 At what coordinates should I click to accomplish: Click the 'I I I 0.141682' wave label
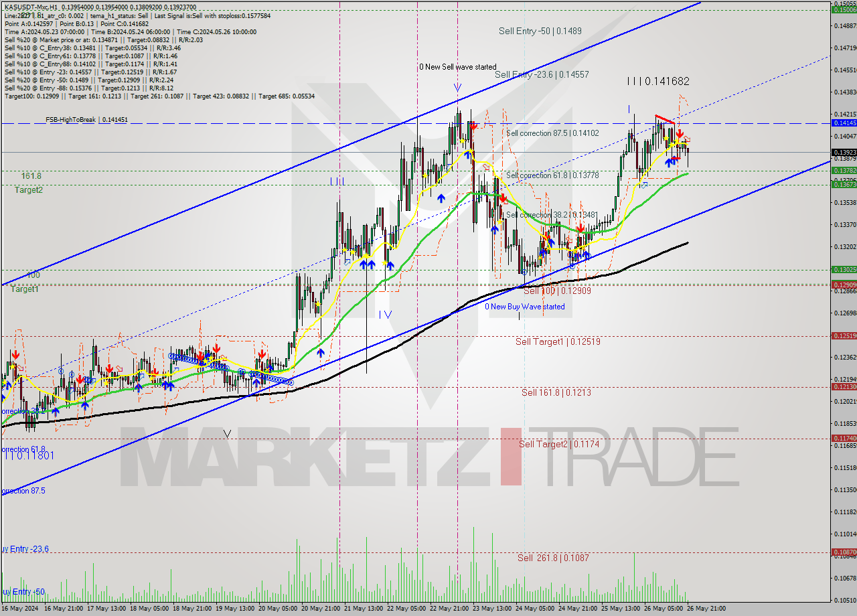658,81
